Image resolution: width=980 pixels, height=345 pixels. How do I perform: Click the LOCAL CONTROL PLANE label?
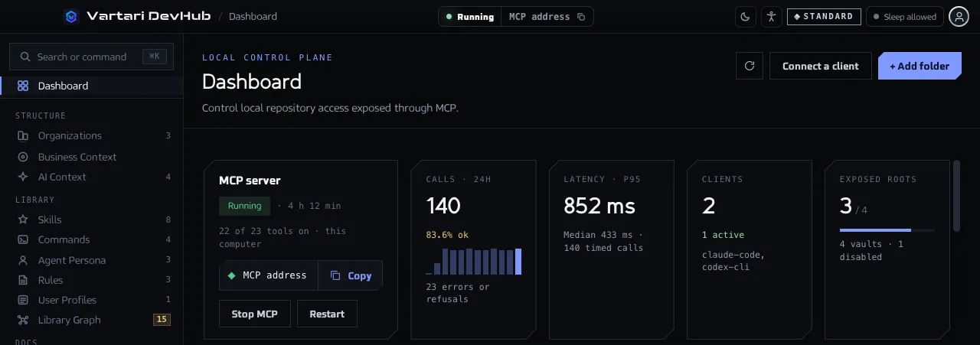pos(267,57)
